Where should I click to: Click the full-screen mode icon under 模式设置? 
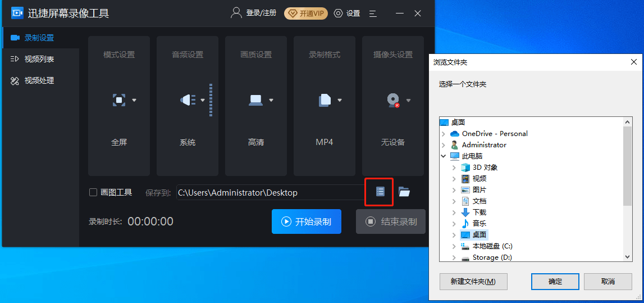point(119,100)
